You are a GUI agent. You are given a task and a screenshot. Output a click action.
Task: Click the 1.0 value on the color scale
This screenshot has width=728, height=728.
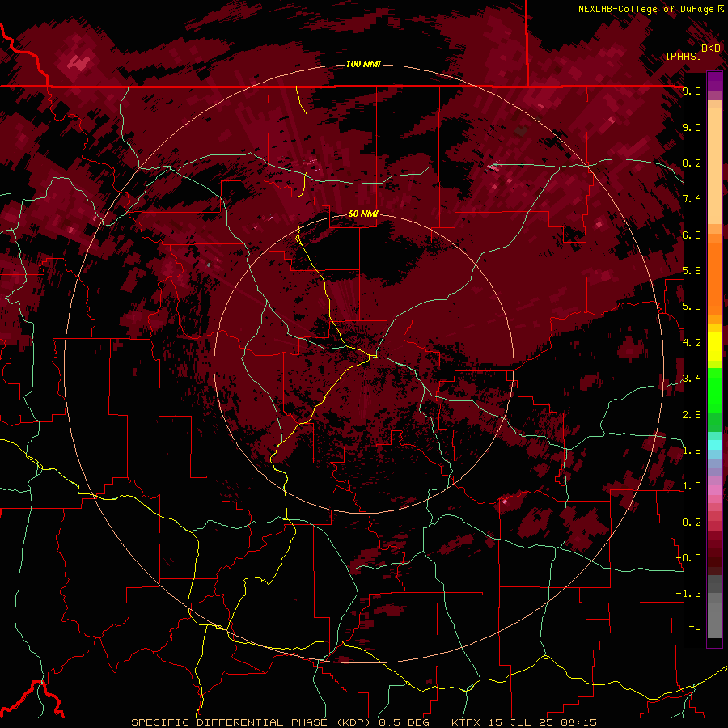click(x=692, y=485)
